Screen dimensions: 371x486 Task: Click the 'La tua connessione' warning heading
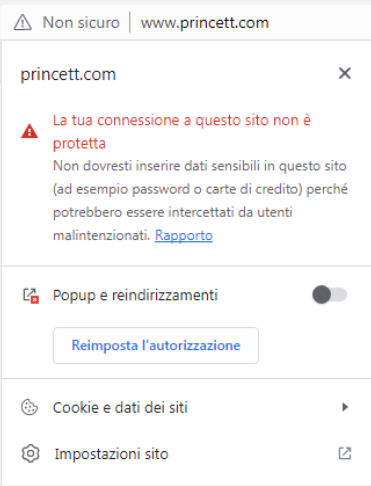(182, 132)
